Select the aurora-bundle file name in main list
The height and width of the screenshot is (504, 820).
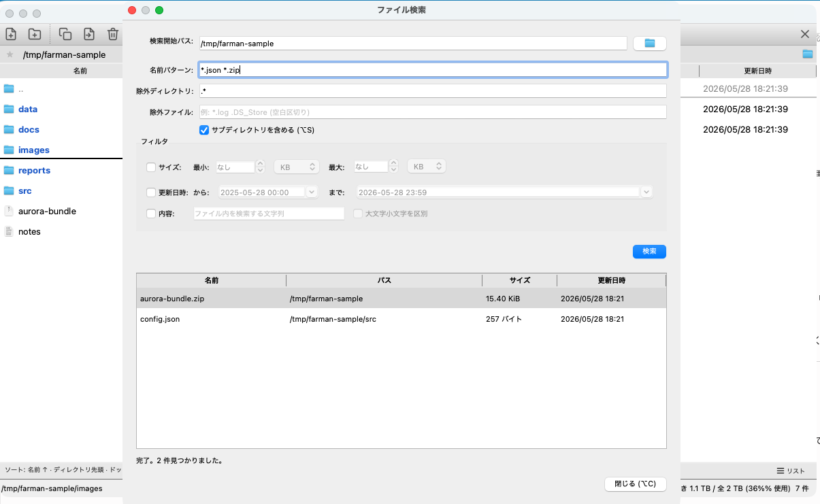coord(47,211)
